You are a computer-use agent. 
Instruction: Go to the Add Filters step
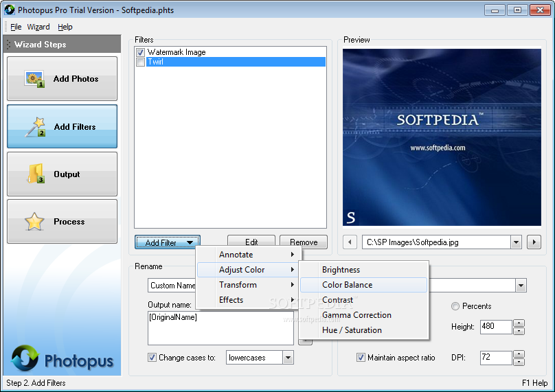62,126
